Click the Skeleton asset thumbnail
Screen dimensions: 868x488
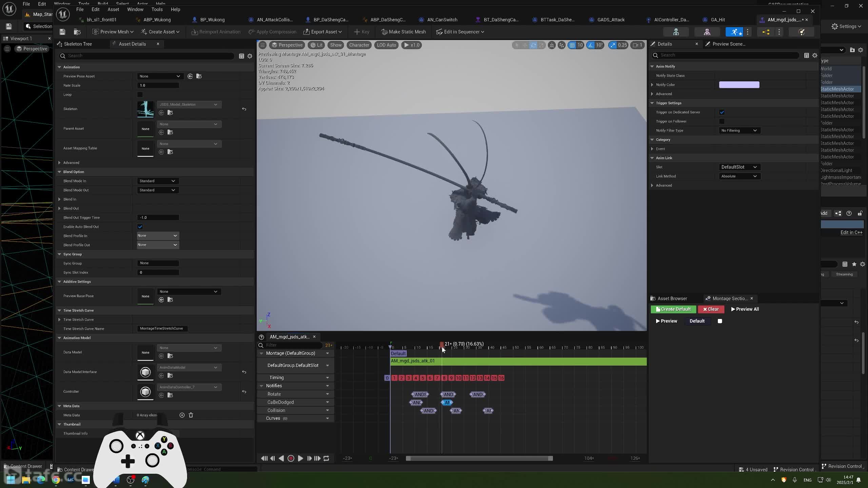145,109
